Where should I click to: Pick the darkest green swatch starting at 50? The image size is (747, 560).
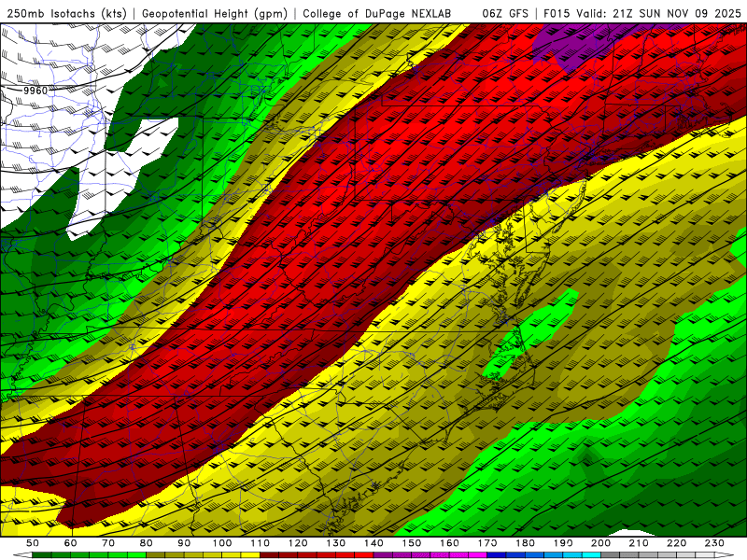[x=41, y=554]
